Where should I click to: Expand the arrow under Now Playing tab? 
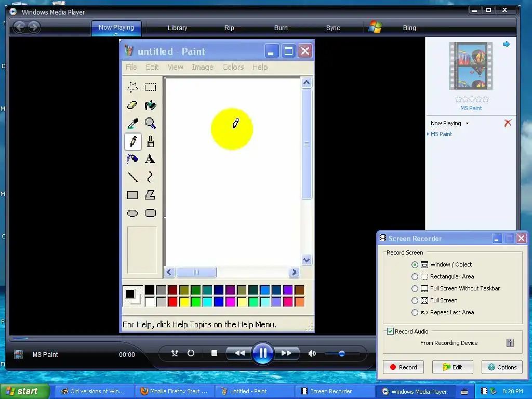pos(116,34)
